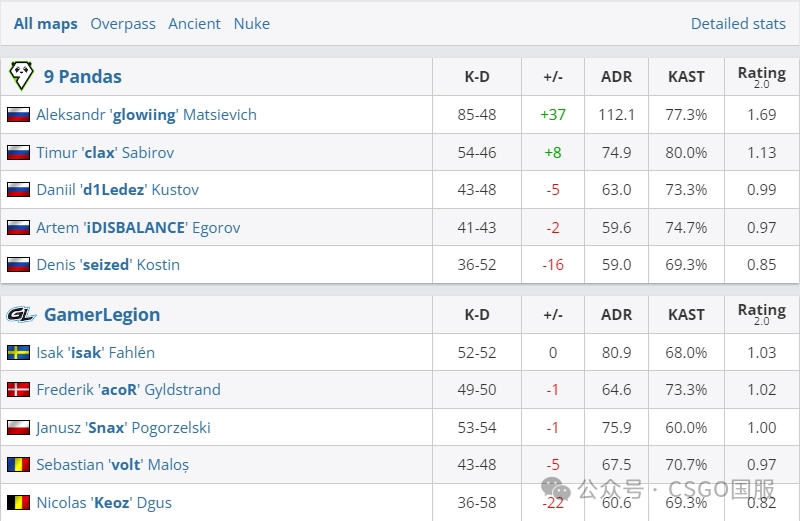The image size is (800, 521).
Task: Open the 9 Pandas team page link
Action: 83,77
